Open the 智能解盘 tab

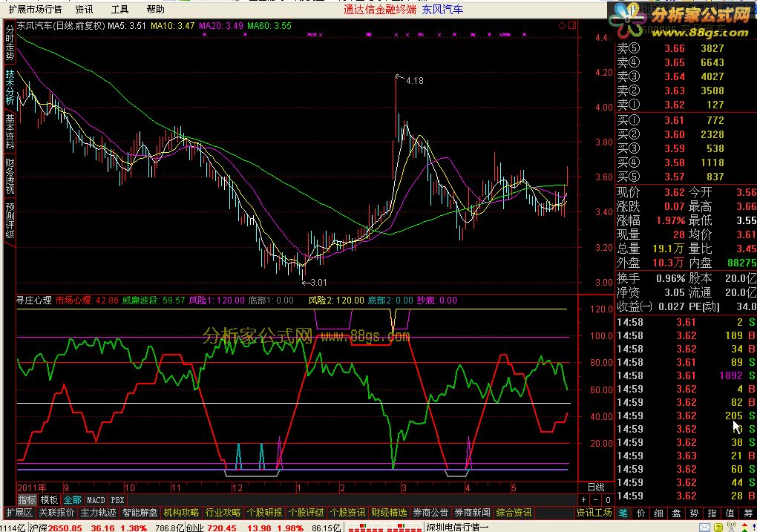[x=140, y=513]
